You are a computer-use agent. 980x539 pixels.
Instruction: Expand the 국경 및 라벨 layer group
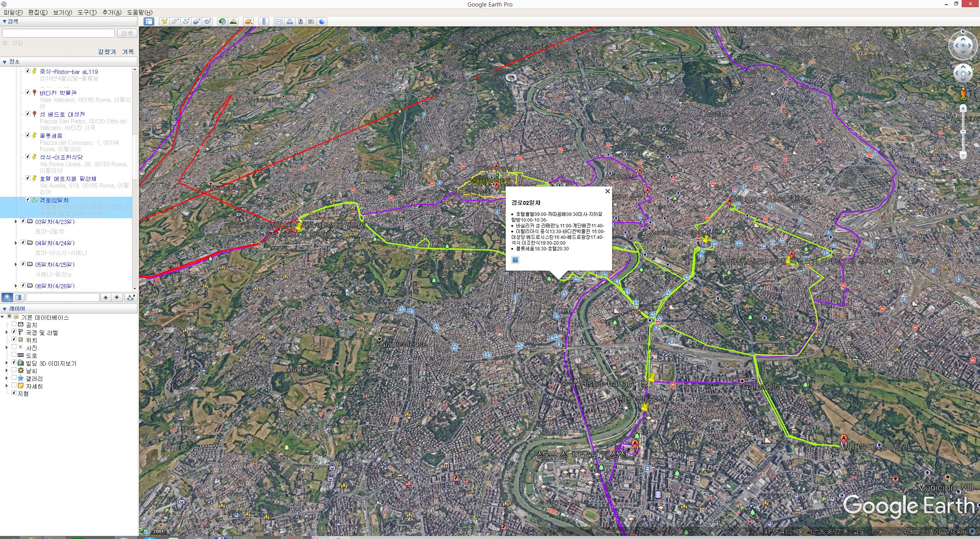(x=7, y=332)
